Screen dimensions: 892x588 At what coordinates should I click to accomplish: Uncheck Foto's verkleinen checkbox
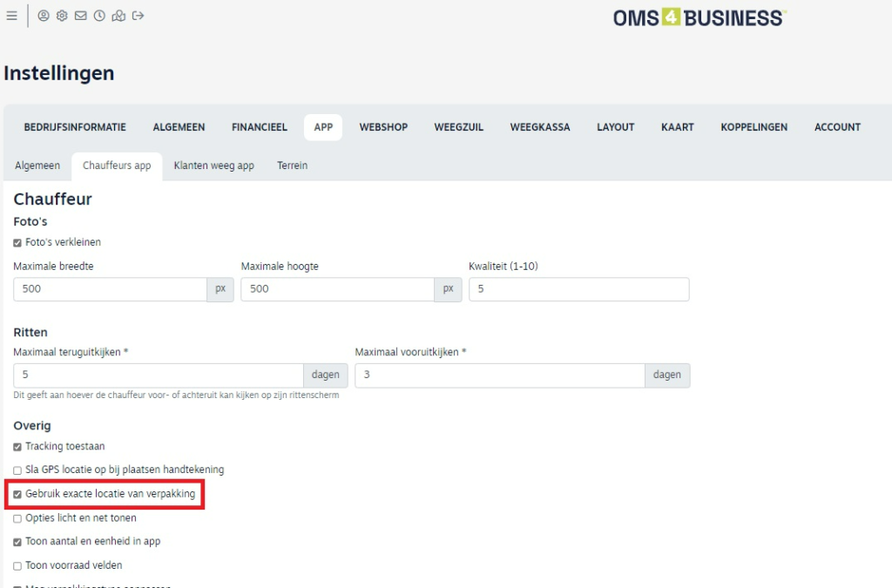17,242
